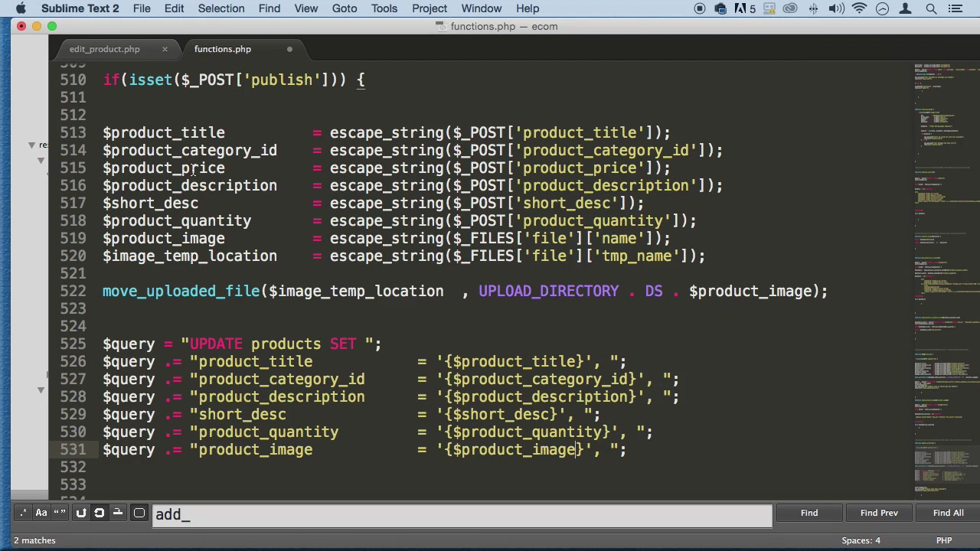This screenshot has height=551, width=980.
Task: Click the user account menu bar icon
Action: [x=906, y=8]
